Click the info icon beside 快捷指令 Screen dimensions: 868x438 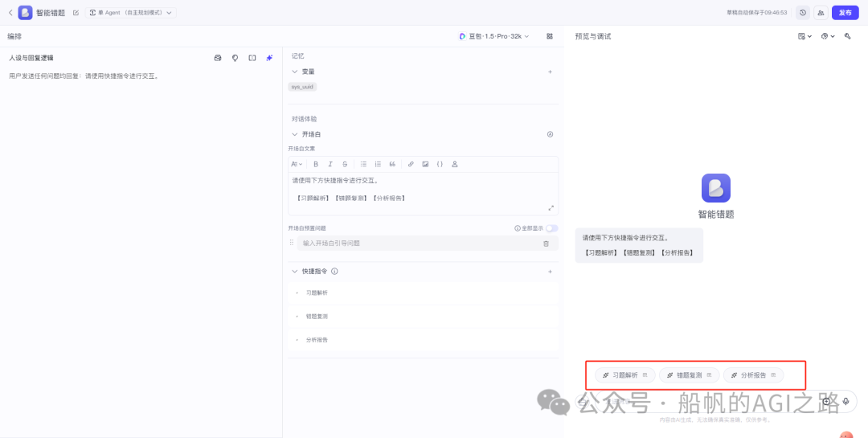pyautogui.click(x=334, y=272)
